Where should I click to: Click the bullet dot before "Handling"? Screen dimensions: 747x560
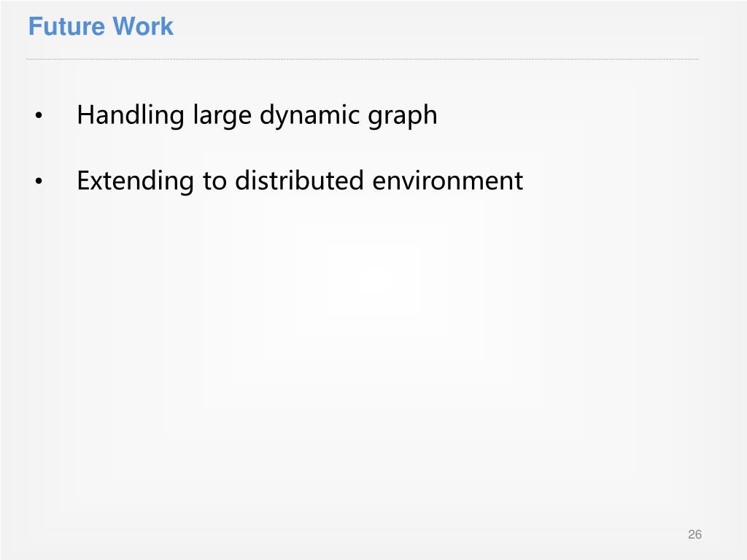39,115
